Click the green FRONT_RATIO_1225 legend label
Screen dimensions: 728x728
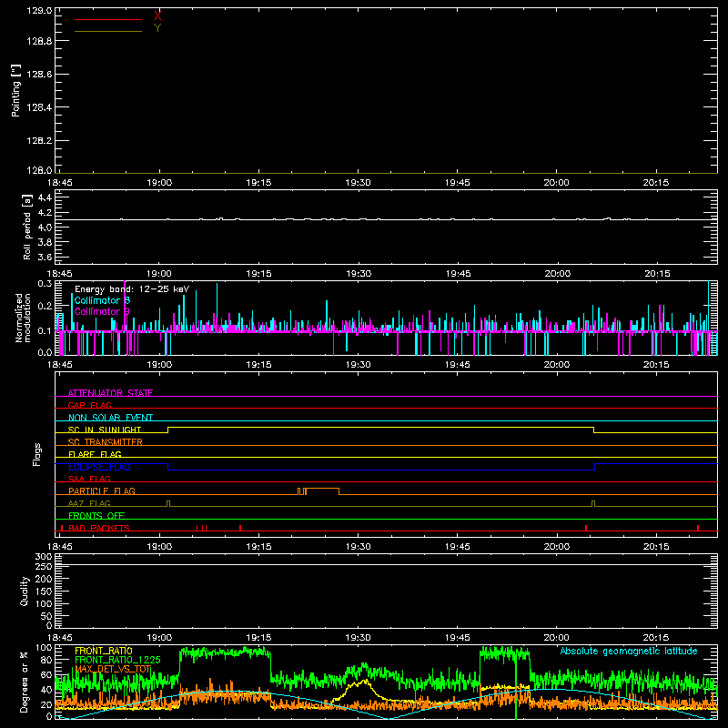[x=117, y=660]
